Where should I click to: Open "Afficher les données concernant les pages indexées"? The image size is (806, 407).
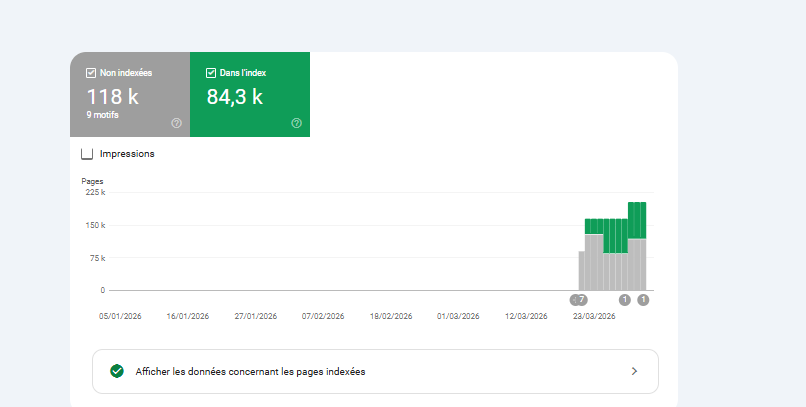click(x=375, y=372)
